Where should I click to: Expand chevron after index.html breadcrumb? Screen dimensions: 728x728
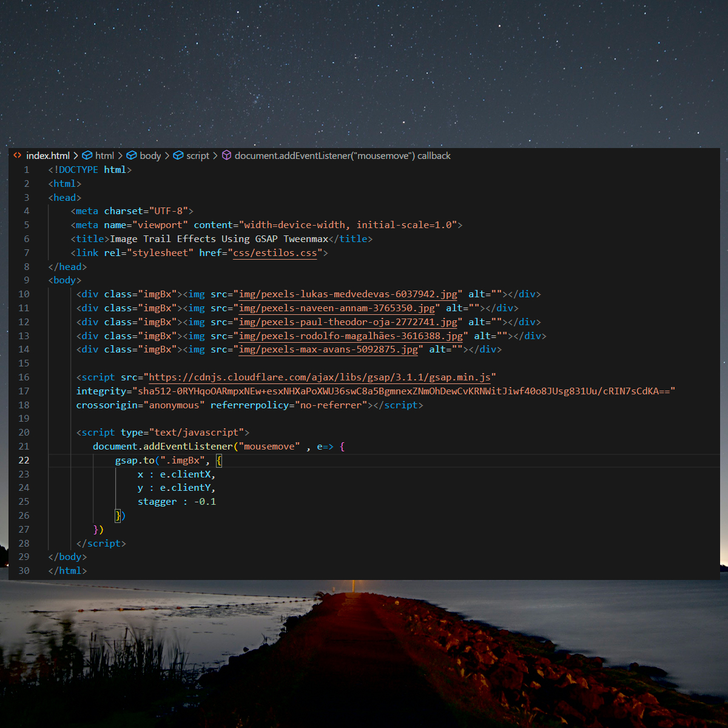point(76,156)
